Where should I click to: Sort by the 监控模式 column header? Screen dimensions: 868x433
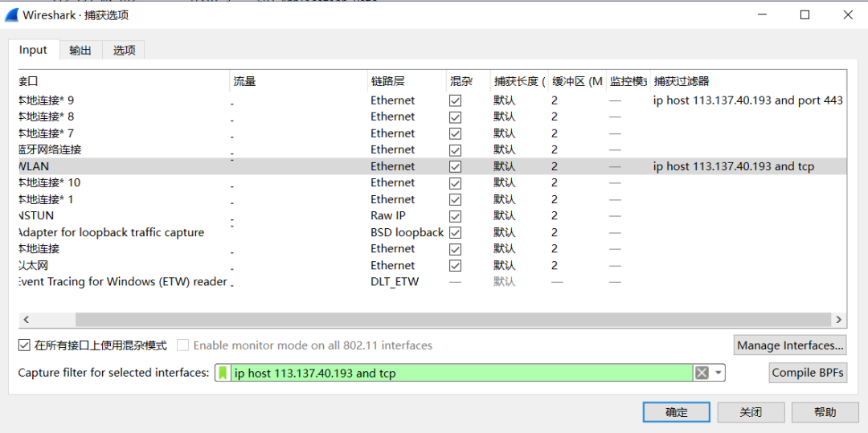(x=628, y=82)
